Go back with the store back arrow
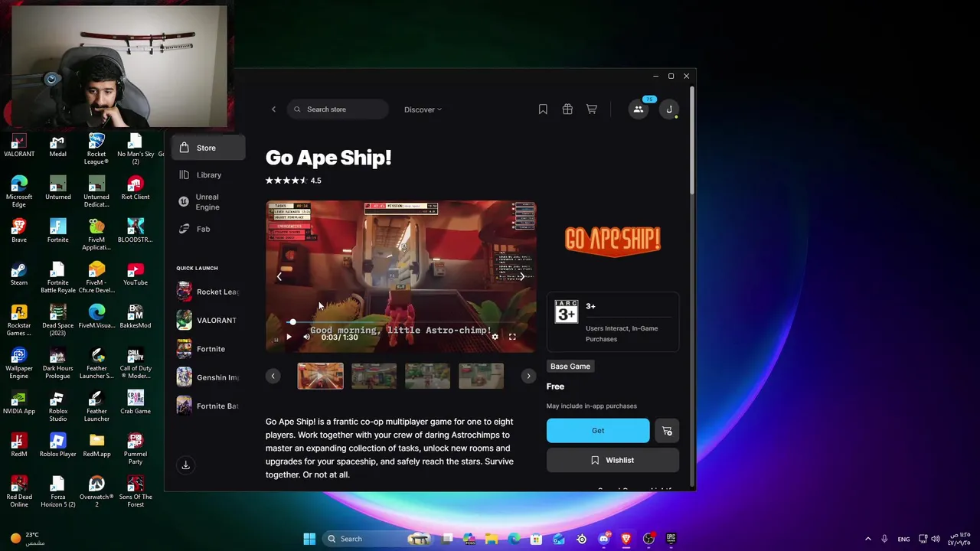980x551 pixels. (x=273, y=109)
